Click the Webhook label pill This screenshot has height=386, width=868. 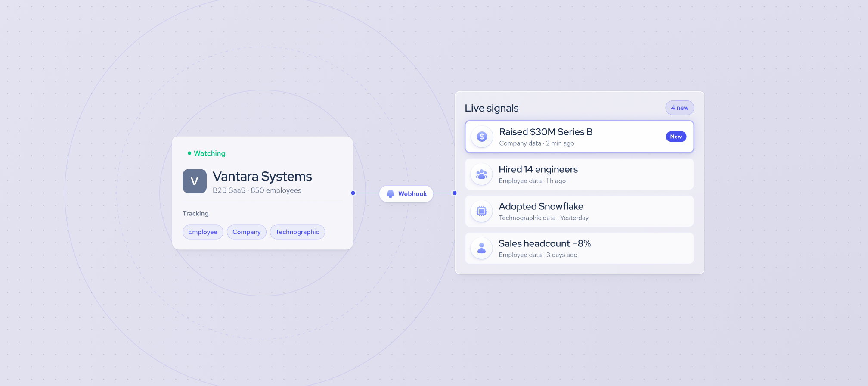[406, 194]
